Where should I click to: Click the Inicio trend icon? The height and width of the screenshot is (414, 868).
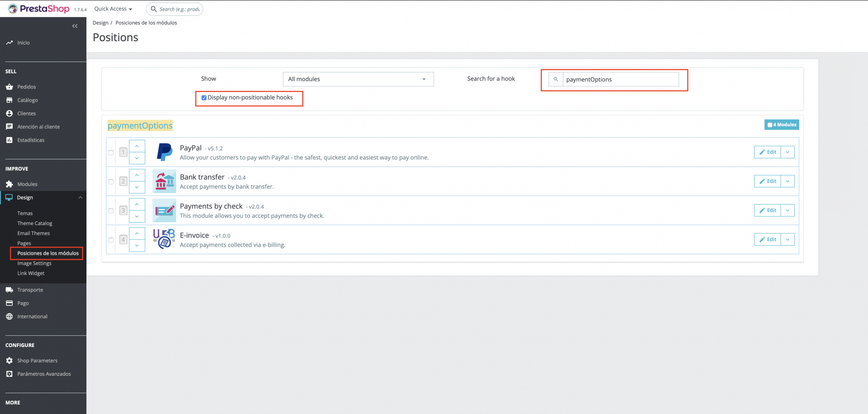click(9, 43)
